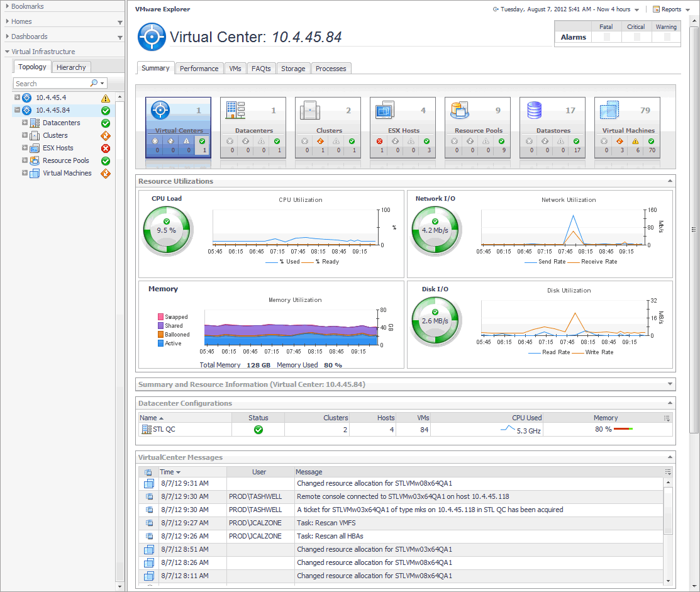This screenshot has height=592, width=700.
Task: Switch to the VMs tab
Action: [x=235, y=69]
